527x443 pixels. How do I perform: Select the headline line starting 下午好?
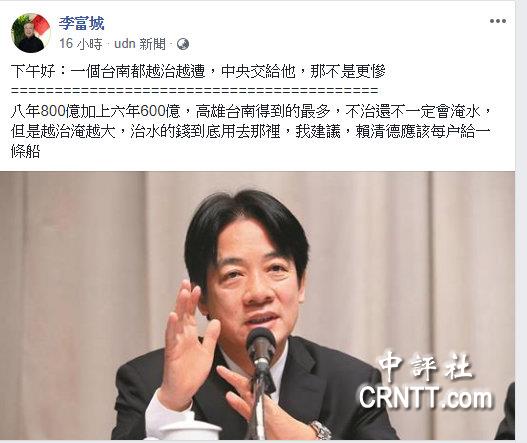pyautogui.click(x=198, y=71)
